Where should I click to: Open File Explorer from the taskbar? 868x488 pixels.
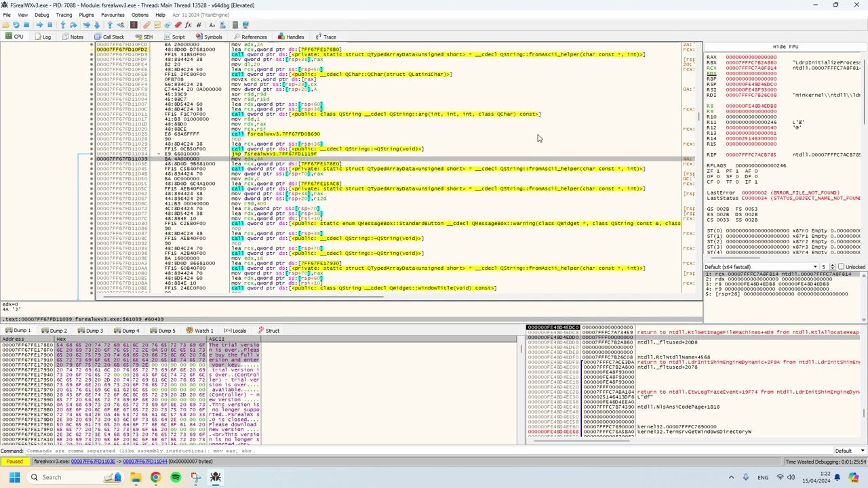point(136,477)
